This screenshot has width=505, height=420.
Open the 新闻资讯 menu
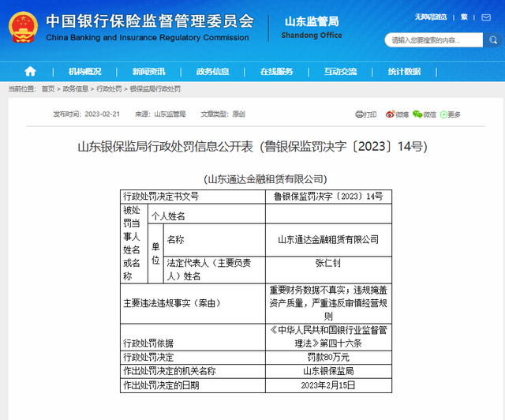click(x=149, y=71)
